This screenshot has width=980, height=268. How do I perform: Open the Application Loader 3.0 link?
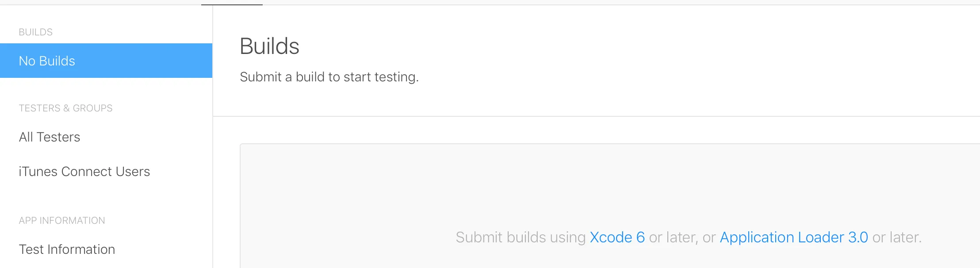pos(794,237)
